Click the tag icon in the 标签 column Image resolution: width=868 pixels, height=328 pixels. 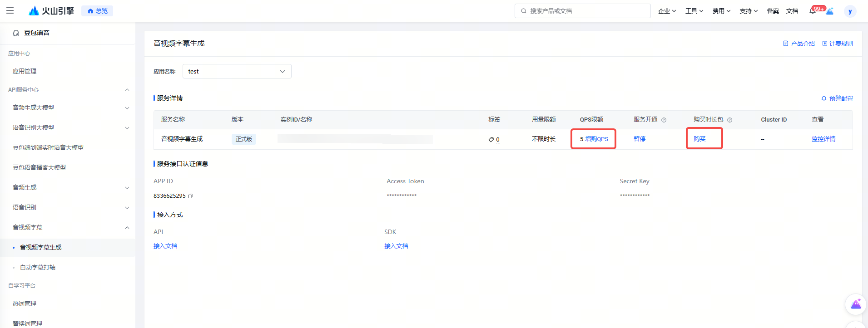491,139
